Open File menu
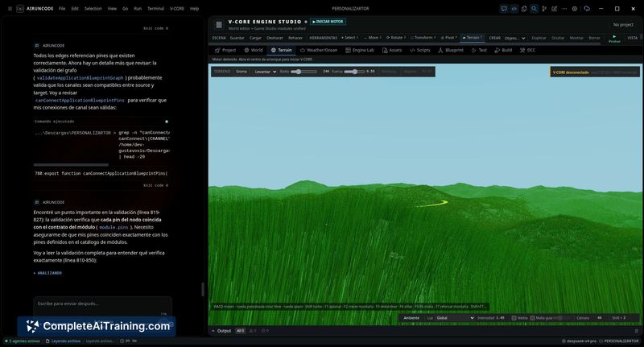Viewport: 644px width, 347px height. click(x=62, y=9)
